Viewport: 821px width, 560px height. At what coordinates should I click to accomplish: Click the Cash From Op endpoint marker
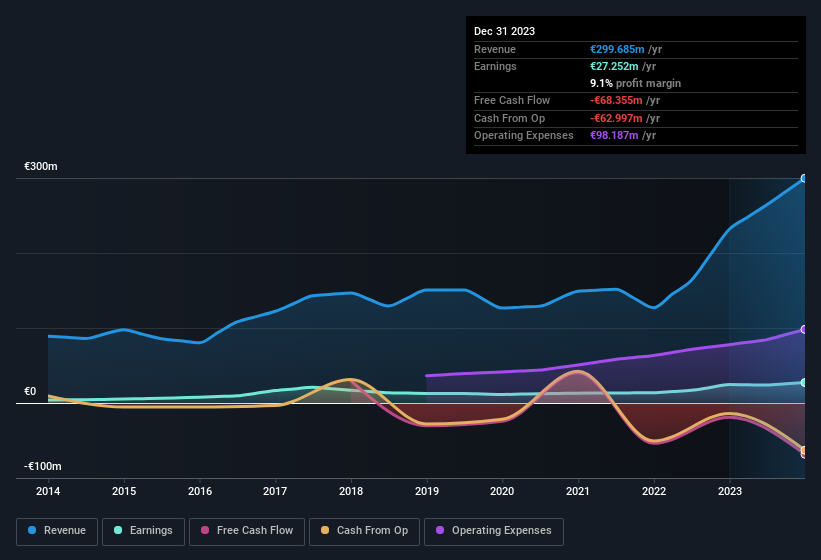pos(803,450)
